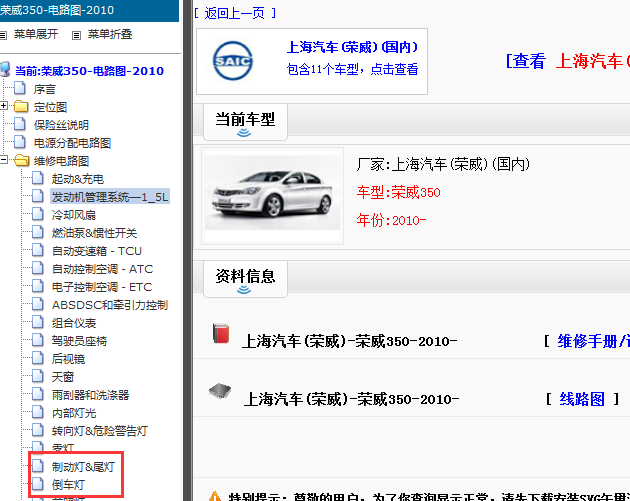
Task: Open 自动控制空调 - ATC tree item
Action: tap(102, 269)
